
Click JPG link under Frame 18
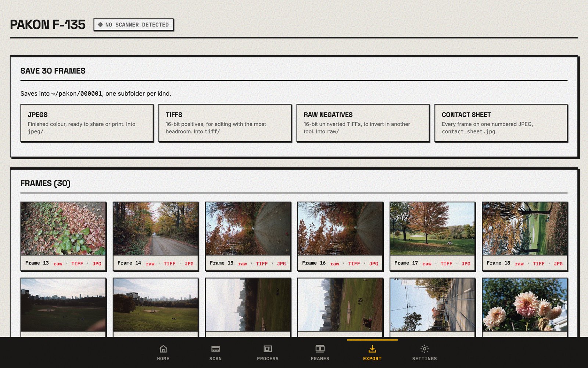558,263
